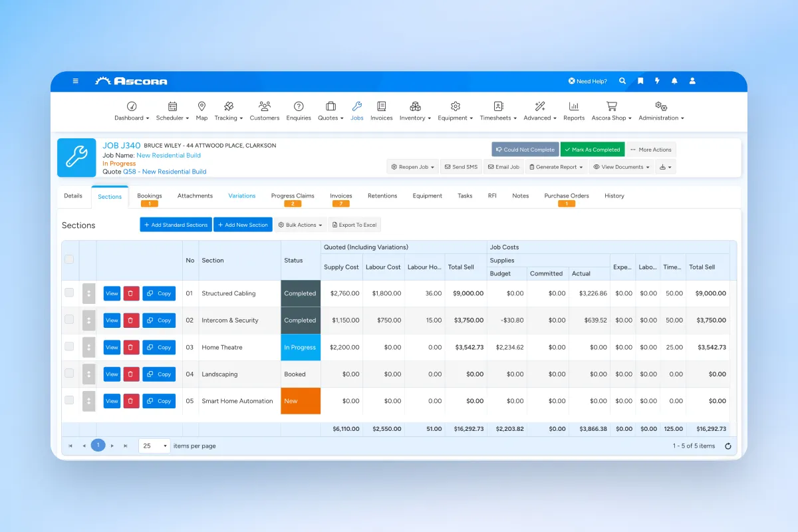The image size is (798, 532).
Task: Tick the checkbox for Landscaping row
Action: coord(69,373)
